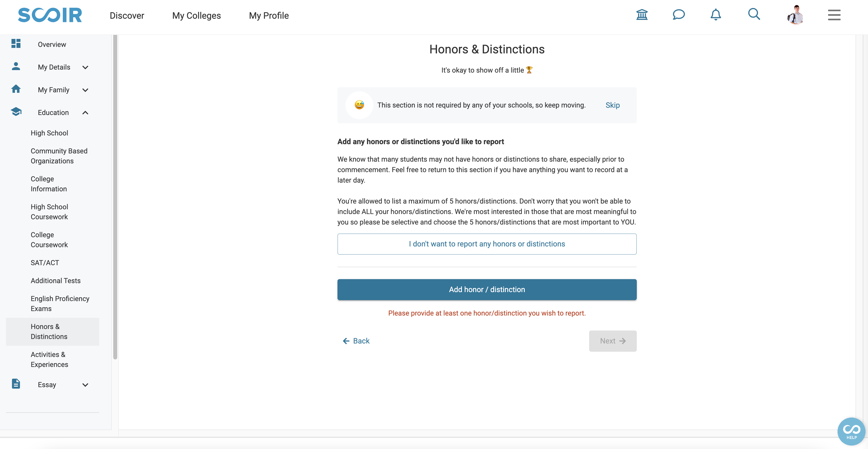Click the Overview dashboard icon
This screenshot has height=449, width=868.
[16, 43]
